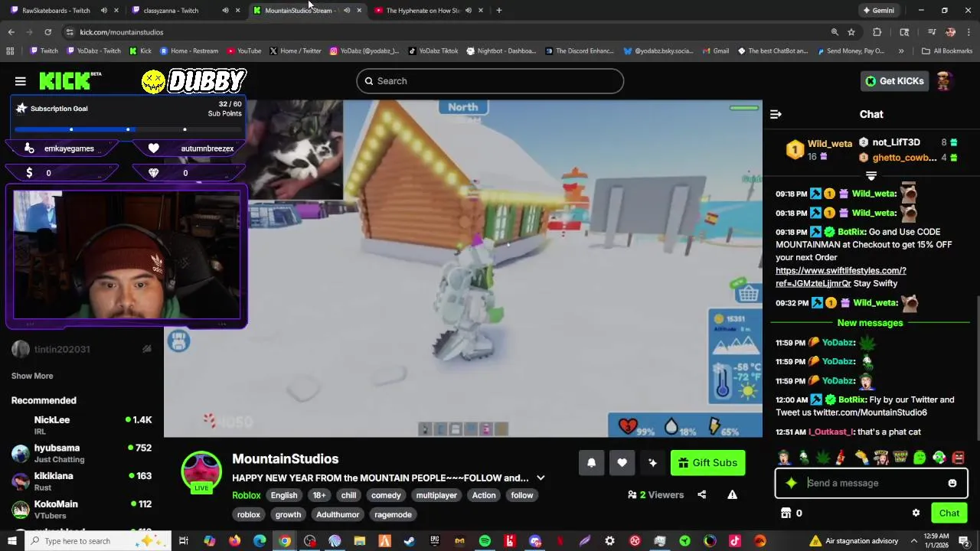The height and width of the screenshot is (551, 980).
Task: Open the Home / Restream bookmark
Action: (189, 51)
